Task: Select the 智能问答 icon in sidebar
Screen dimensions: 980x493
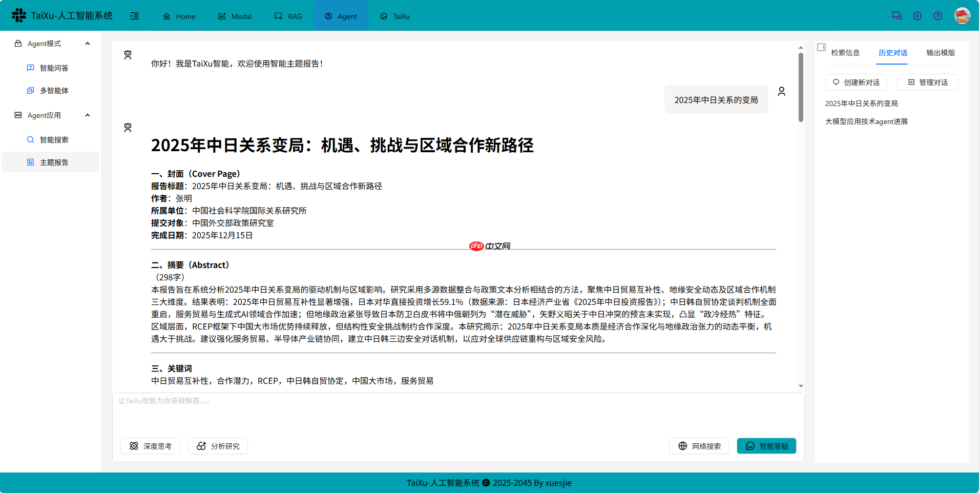Action: coord(30,67)
